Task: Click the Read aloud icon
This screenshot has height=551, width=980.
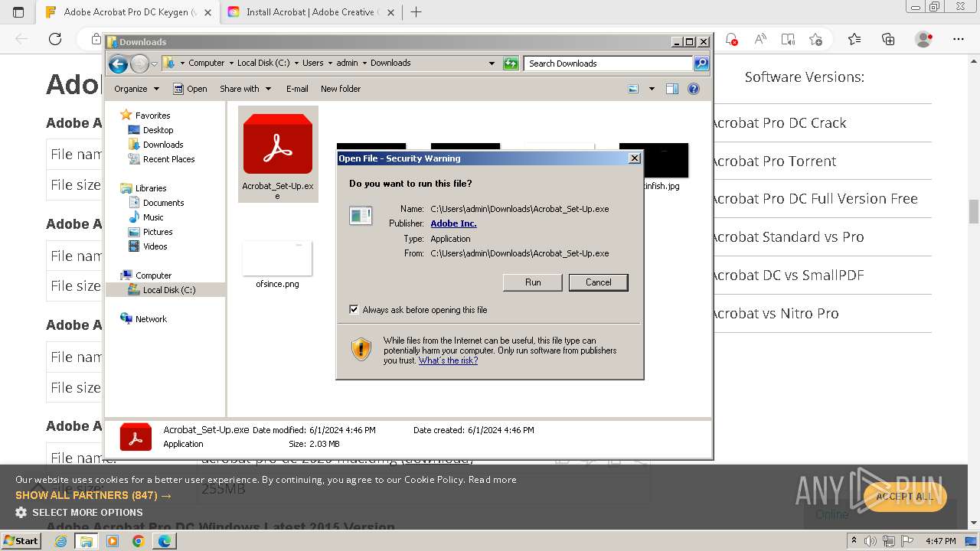Action: click(x=760, y=39)
